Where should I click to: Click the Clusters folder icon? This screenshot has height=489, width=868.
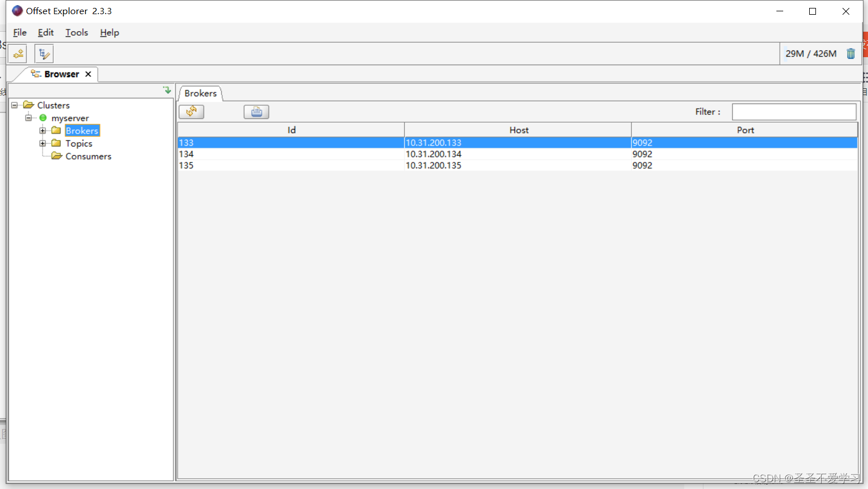(x=28, y=105)
